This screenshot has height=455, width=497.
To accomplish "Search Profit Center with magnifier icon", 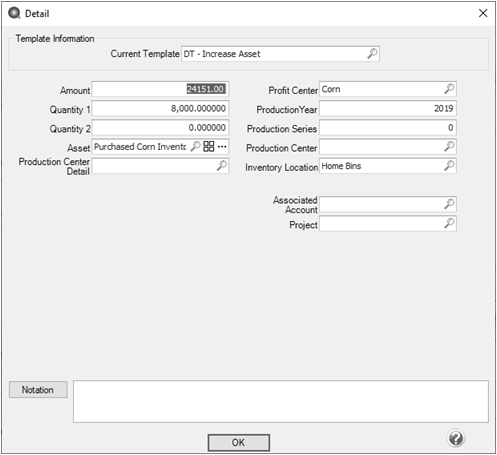I will point(449,89).
